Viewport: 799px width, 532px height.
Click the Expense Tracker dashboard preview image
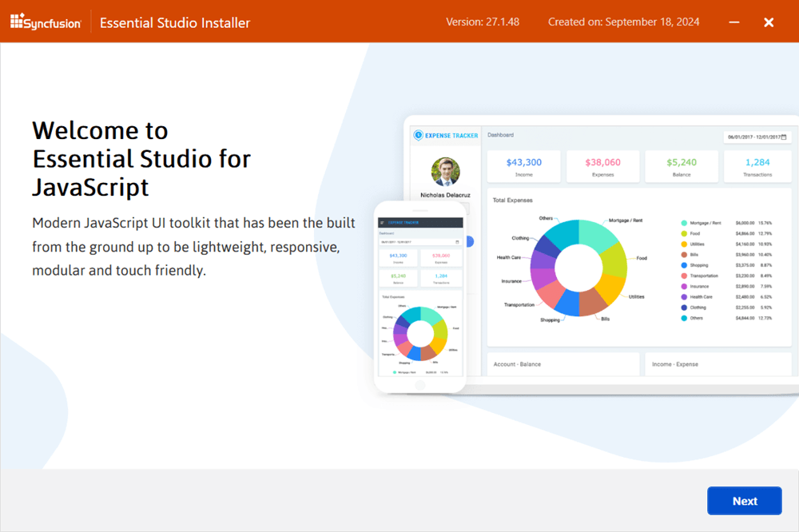click(x=586, y=255)
